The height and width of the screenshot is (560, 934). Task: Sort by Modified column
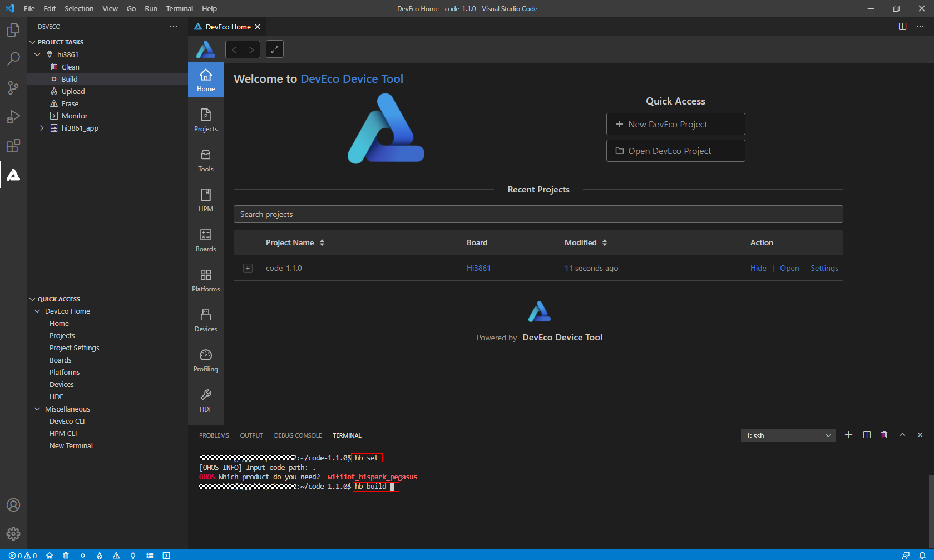[605, 242]
